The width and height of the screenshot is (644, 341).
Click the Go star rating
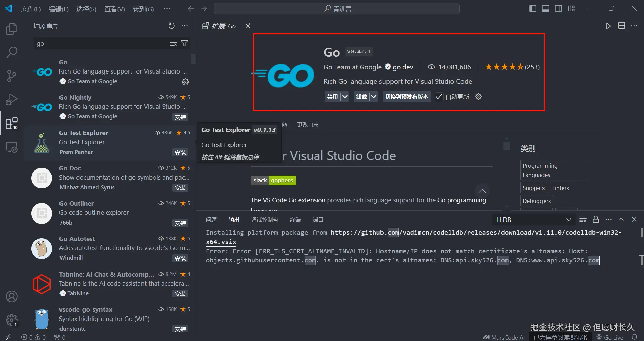(x=513, y=67)
